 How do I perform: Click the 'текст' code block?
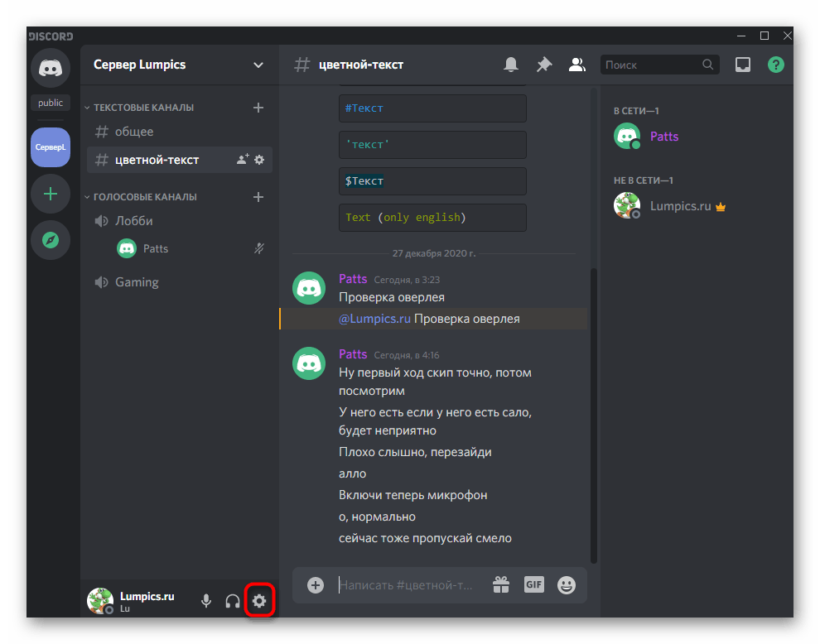pyautogui.click(x=432, y=145)
